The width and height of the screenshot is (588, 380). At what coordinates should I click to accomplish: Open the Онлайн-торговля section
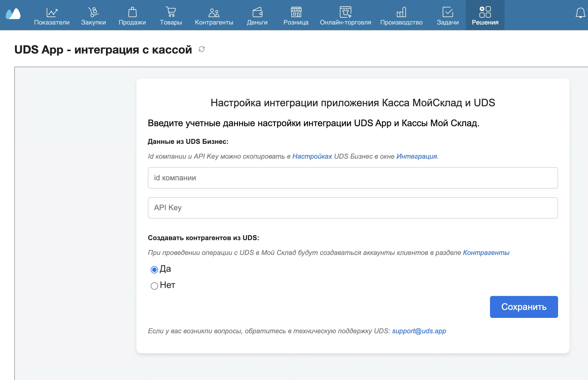click(346, 16)
